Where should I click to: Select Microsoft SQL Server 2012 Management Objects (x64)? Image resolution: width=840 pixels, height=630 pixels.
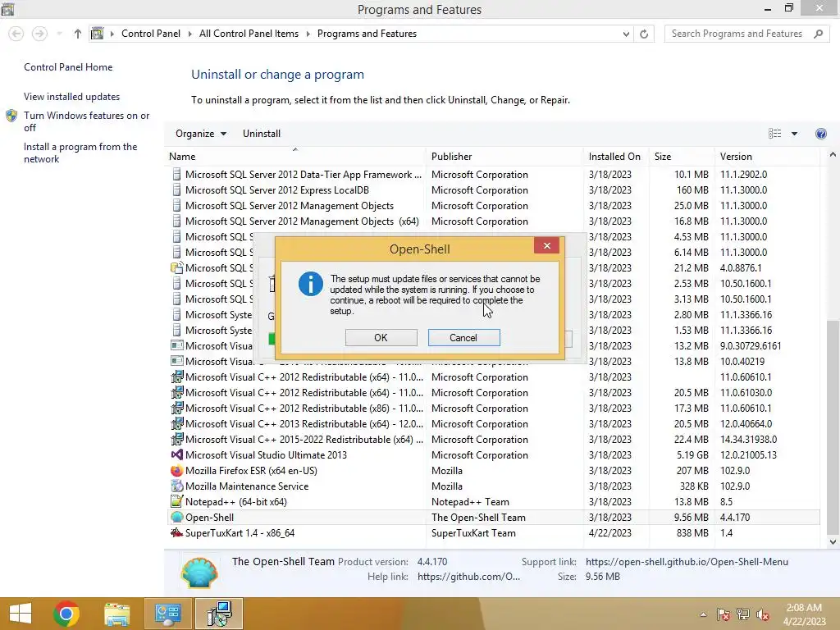coord(493,221)
